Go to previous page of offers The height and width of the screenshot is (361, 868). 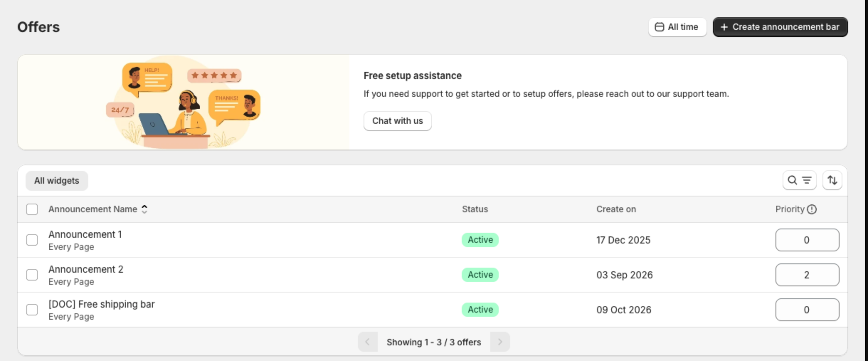(368, 342)
